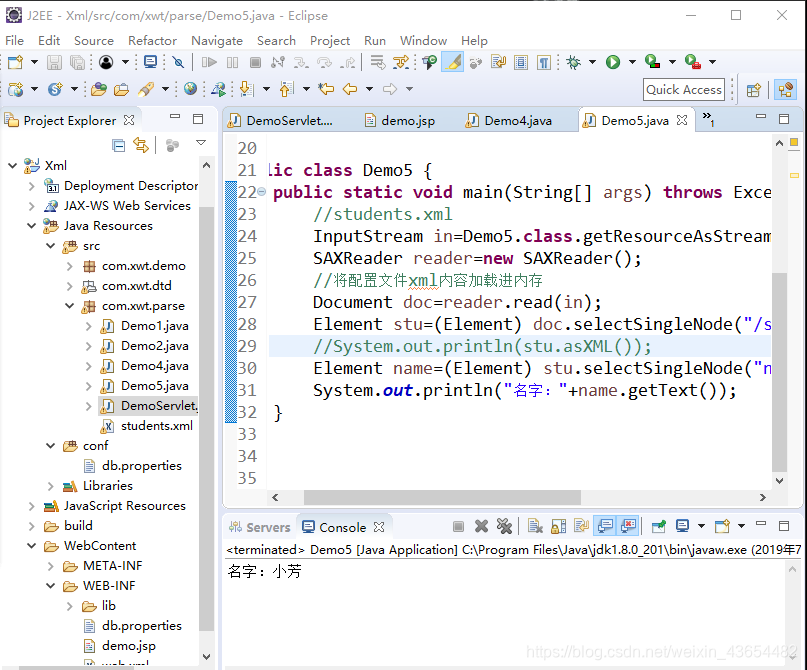Click the green Run button icon
The width and height of the screenshot is (807, 670).
(x=612, y=62)
